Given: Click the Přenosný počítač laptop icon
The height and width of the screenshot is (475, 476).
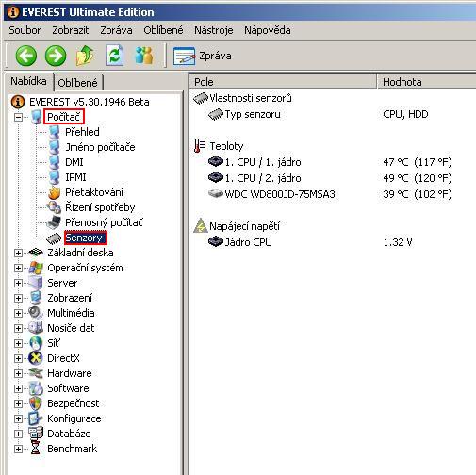Looking at the screenshot, I should (54, 222).
